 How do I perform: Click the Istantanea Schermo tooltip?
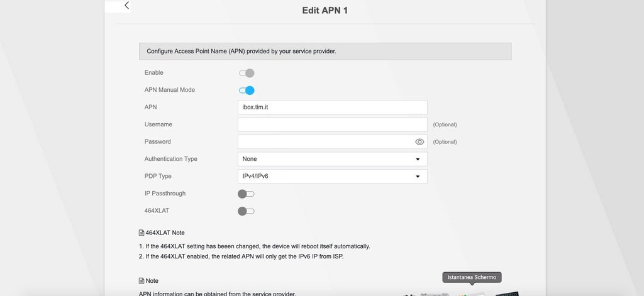coord(472,278)
